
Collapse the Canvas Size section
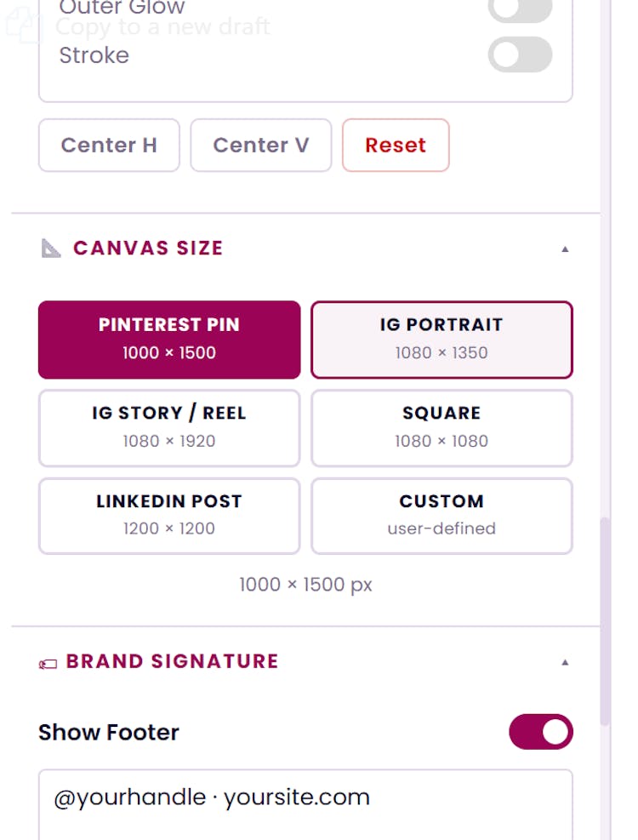coord(565,248)
